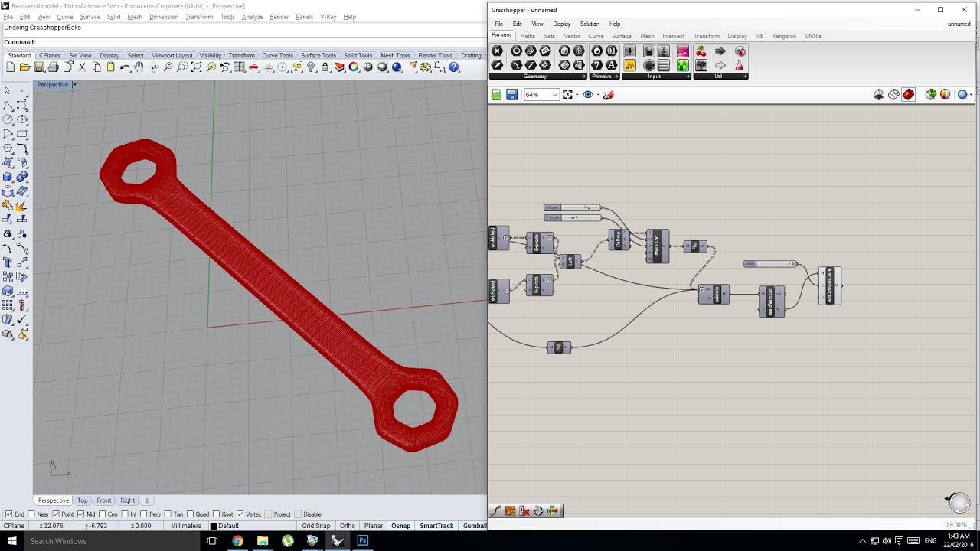This screenshot has width=980, height=551.
Task: Switch to the Mesh Tools toolbar tab
Action: [395, 55]
